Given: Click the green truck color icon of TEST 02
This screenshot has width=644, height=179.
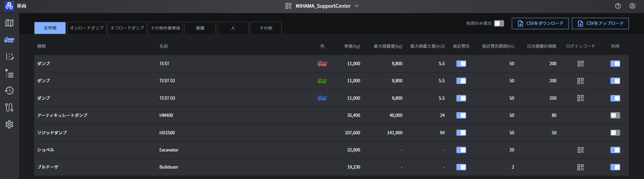Looking at the screenshot, I should pos(322,81).
